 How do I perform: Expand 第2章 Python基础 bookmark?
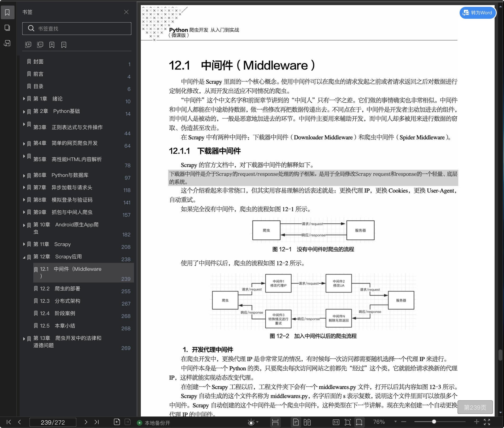[24, 112]
